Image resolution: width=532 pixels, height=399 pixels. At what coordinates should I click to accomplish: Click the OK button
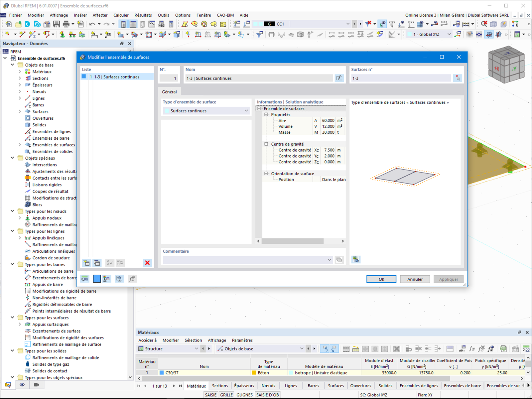pos(381,279)
